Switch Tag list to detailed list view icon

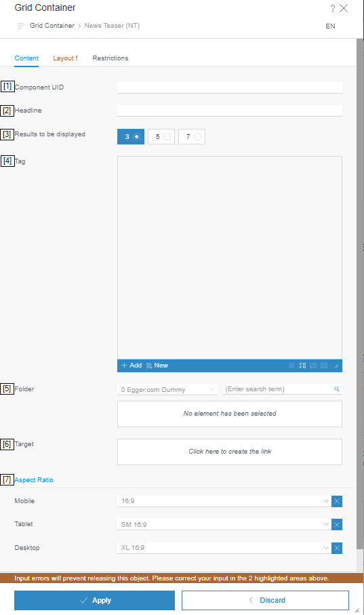click(x=302, y=365)
